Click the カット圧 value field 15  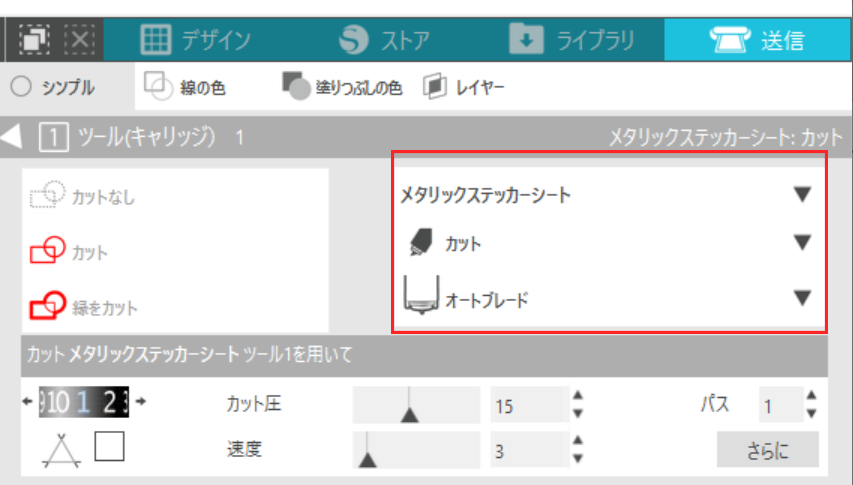pos(529,405)
